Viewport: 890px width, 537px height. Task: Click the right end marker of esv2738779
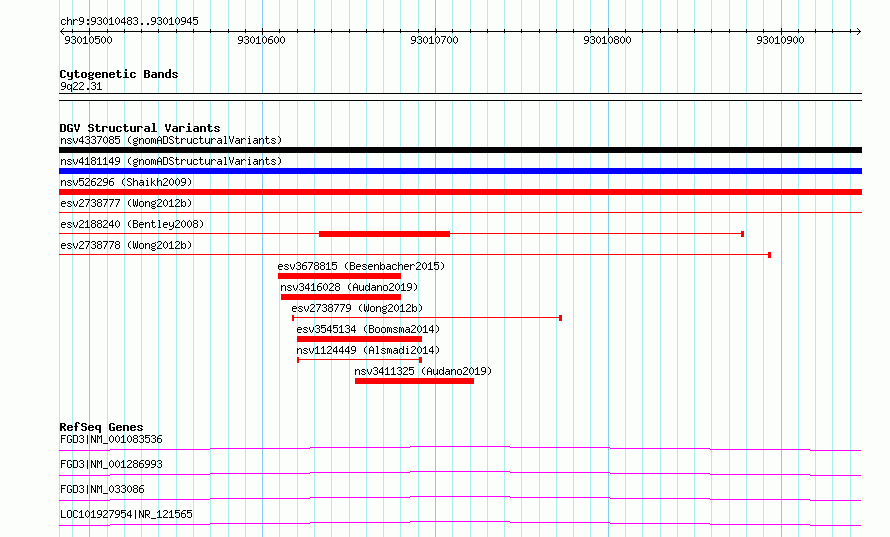560,318
